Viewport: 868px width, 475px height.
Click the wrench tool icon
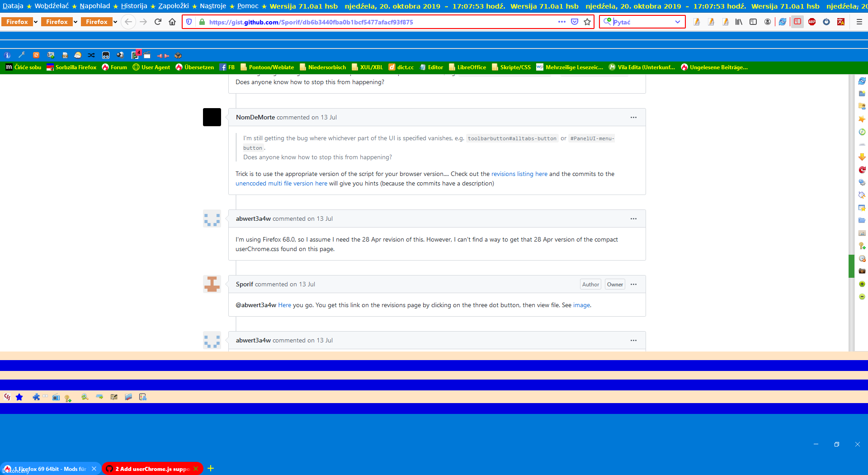pyautogui.click(x=22, y=55)
